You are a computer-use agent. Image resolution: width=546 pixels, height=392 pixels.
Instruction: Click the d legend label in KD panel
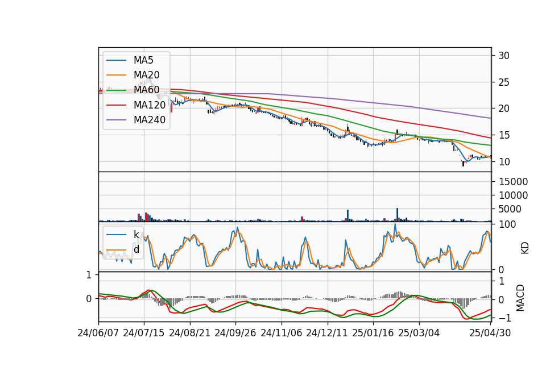(136, 249)
